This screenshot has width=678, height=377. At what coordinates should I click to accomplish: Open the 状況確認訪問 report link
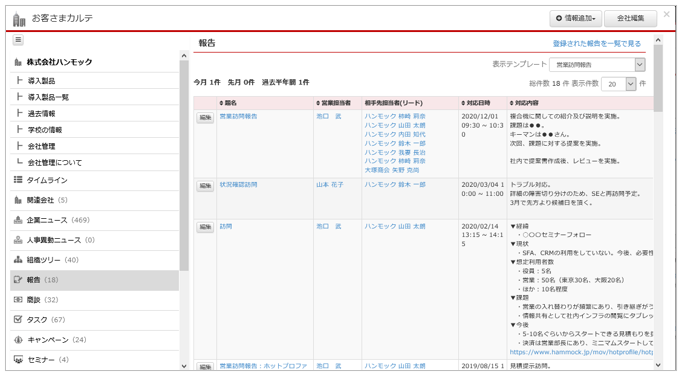click(238, 185)
